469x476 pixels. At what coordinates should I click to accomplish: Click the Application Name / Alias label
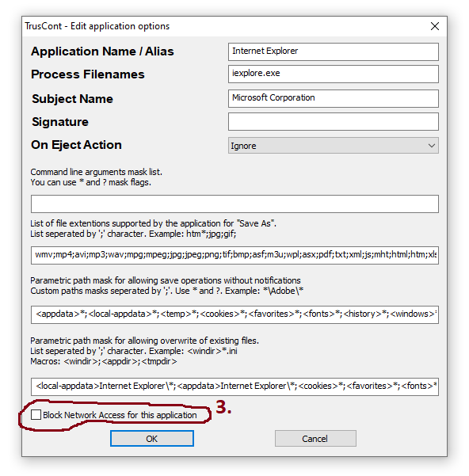pyautogui.click(x=103, y=51)
